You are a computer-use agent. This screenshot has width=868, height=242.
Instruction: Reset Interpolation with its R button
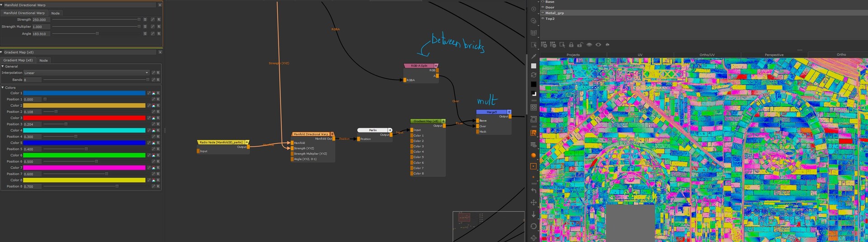pos(158,73)
